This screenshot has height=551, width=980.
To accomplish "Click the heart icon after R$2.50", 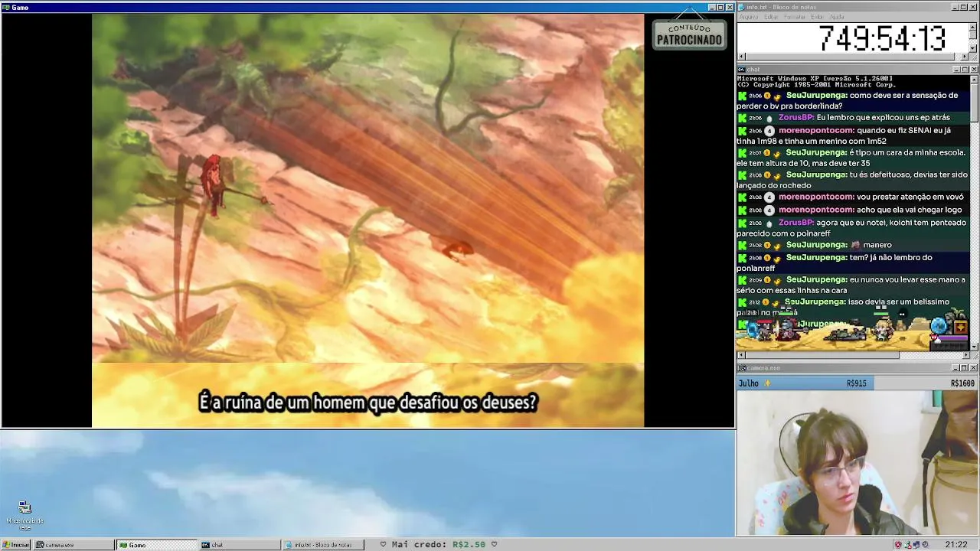I will coord(494,545).
